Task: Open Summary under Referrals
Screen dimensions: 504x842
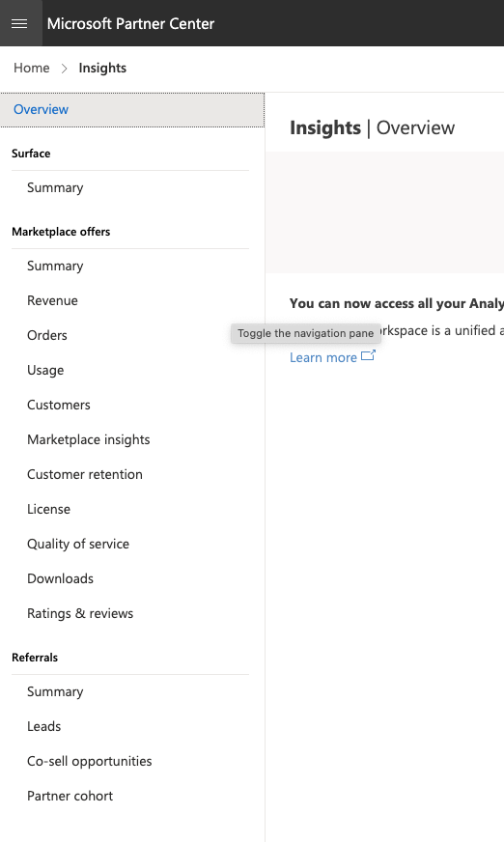Action: (x=55, y=691)
